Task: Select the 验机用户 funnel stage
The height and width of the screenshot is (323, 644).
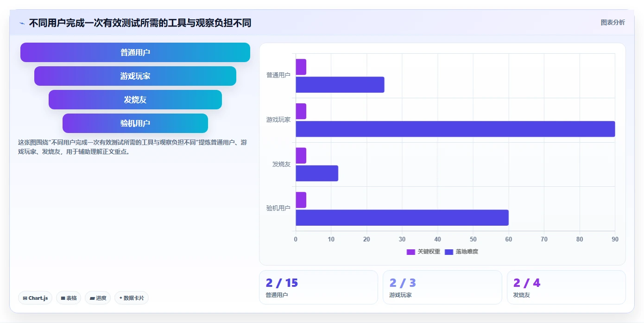Action: coord(135,123)
